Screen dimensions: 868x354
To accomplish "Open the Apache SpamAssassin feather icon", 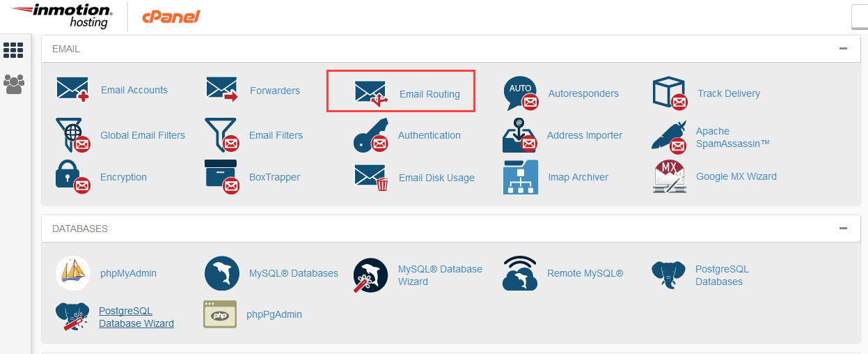I will click(x=669, y=136).
